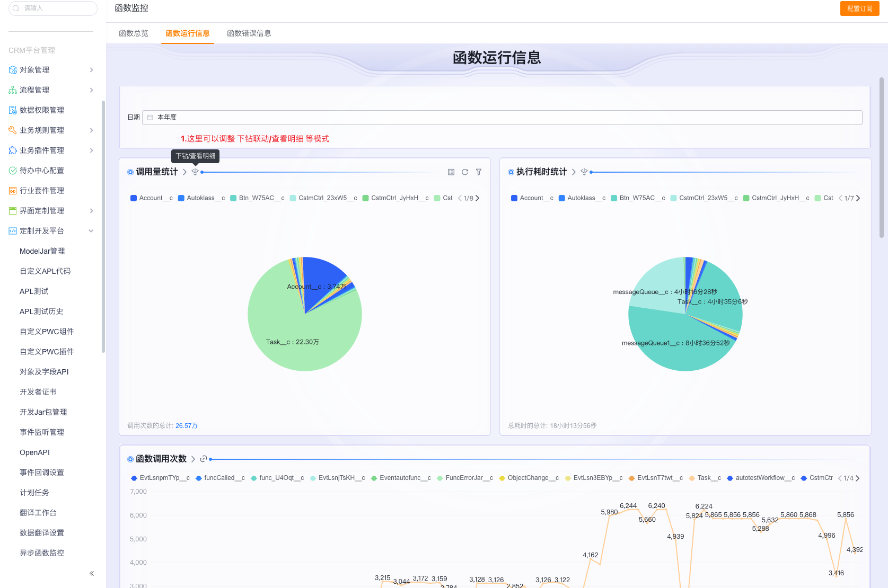Toggle Account__c legend in 调用量统计 chart
Image resolution: width=888 pixels, height=588 pixels.
pyautogui.click(x=152, y=198)
